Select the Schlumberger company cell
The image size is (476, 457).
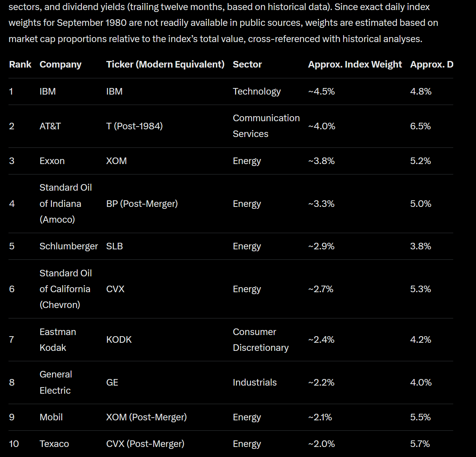[x=68, y=246]
